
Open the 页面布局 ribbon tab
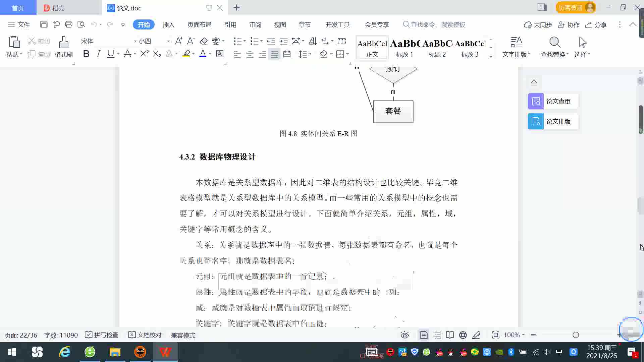[x=199, y=25]
